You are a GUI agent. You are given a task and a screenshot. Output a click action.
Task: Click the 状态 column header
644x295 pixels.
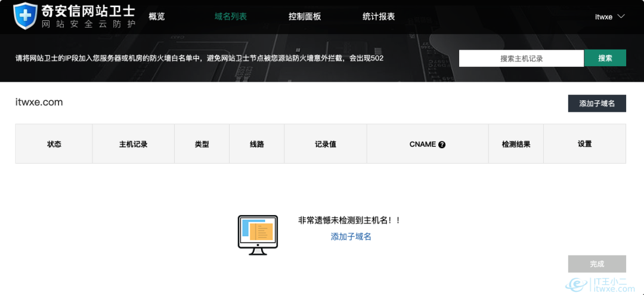tap(54, 144)
